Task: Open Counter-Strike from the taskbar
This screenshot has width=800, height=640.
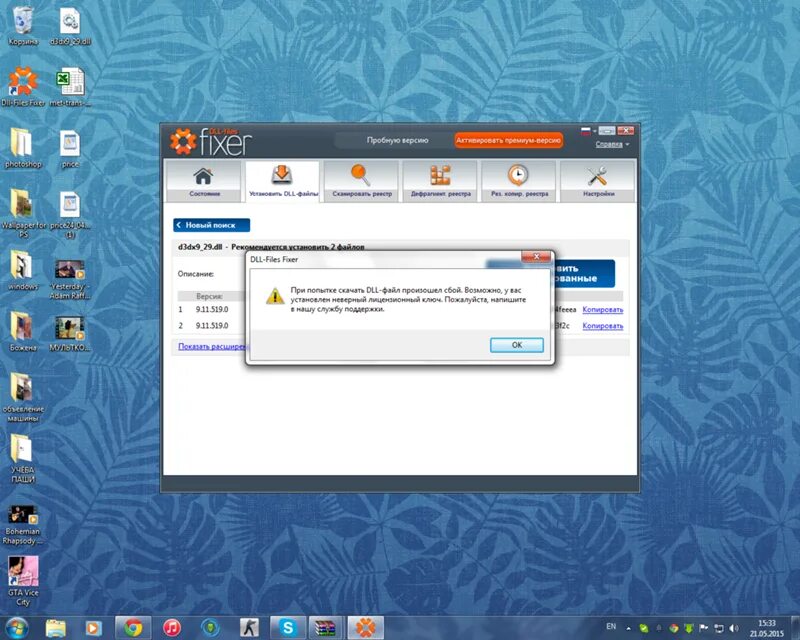Action: [x=249, y=628]
